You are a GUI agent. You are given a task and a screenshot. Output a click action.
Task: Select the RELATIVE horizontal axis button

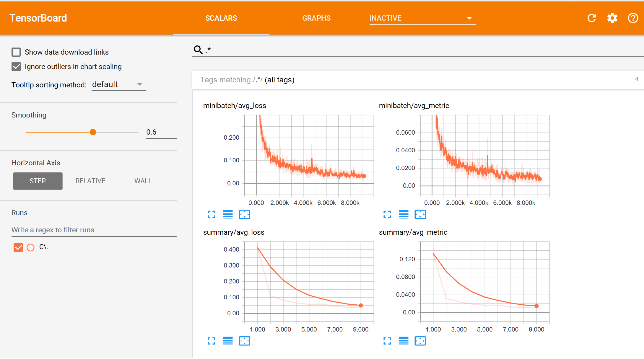[x=90, y=180]
